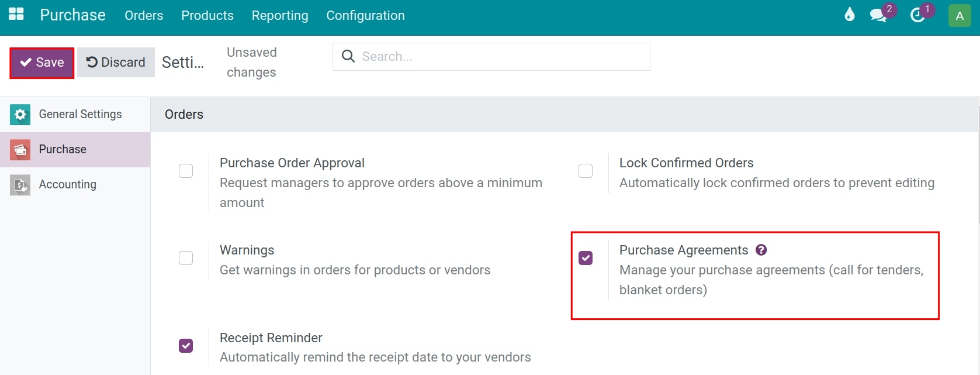The height and width of the screenshot is (375, 980).
Task: Click the General Settings gear icon
Action: coord(20,115)
